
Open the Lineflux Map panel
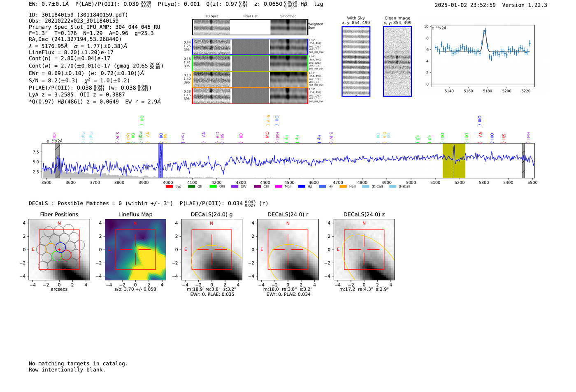135,249
